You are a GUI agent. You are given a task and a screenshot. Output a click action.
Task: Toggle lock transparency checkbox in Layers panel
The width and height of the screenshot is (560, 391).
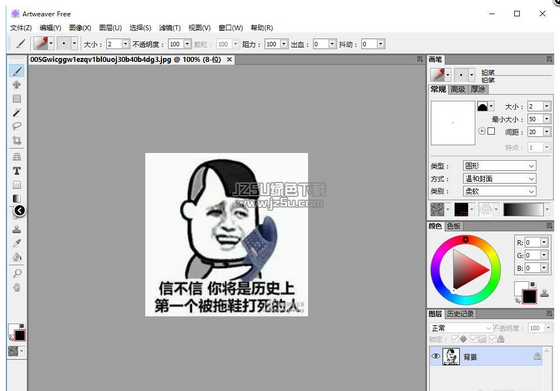(474, 339)
